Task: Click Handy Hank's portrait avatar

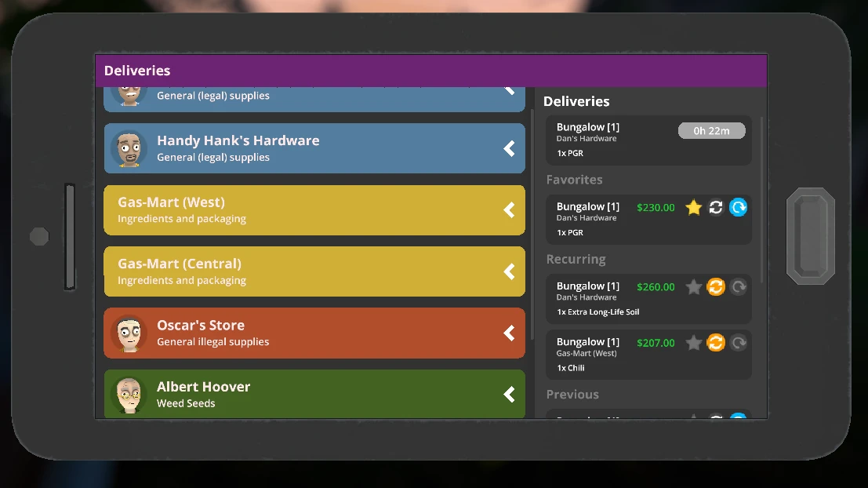Action: pyautogui.click(x=129, y=148)
